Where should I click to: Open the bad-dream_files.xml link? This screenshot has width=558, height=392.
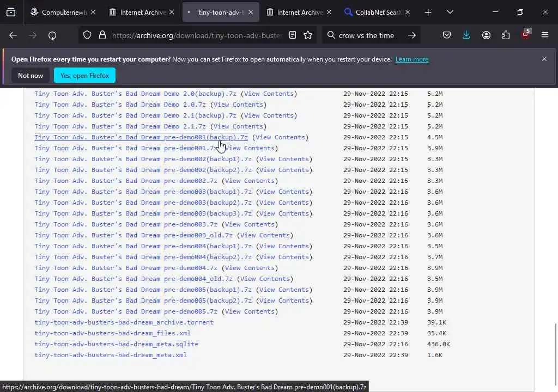pos(112,333)
